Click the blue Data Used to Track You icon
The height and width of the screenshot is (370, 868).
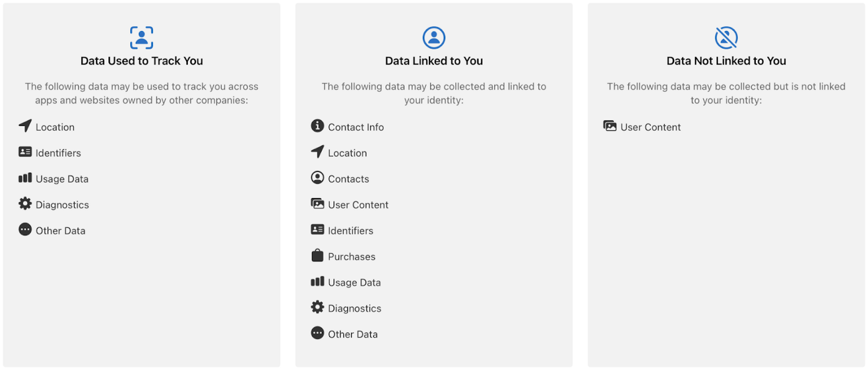[x=141, y=38]
